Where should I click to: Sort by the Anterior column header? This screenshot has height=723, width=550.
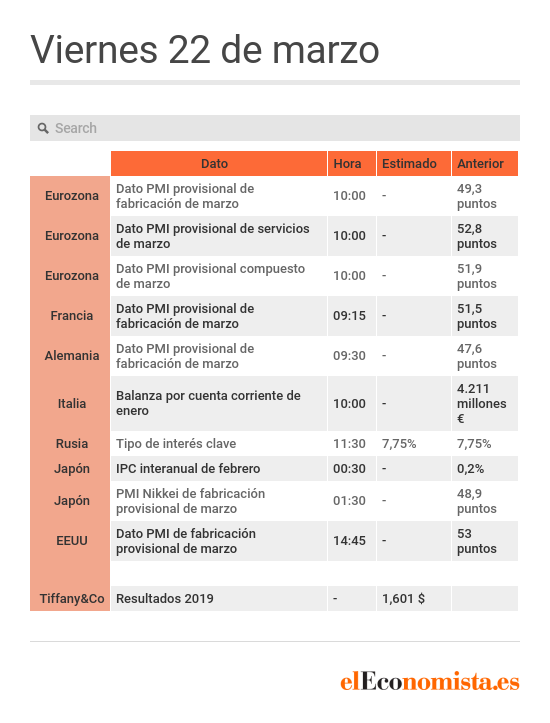485,164
